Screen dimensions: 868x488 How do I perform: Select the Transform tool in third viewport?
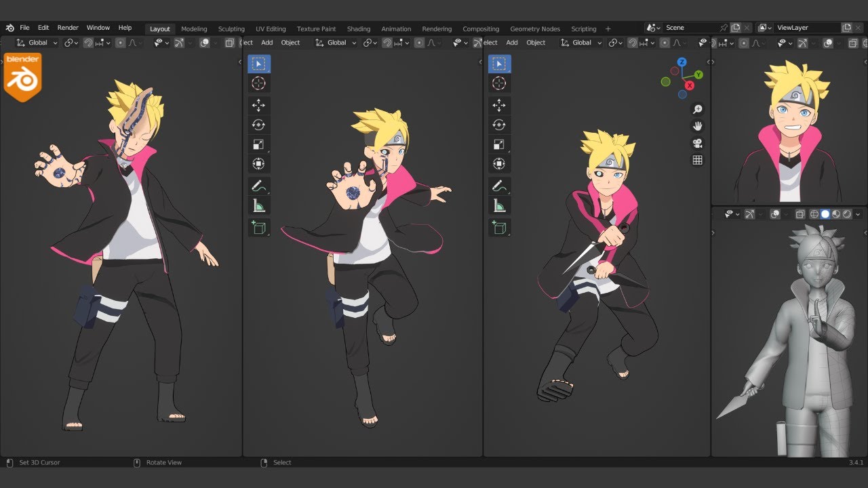499,164
